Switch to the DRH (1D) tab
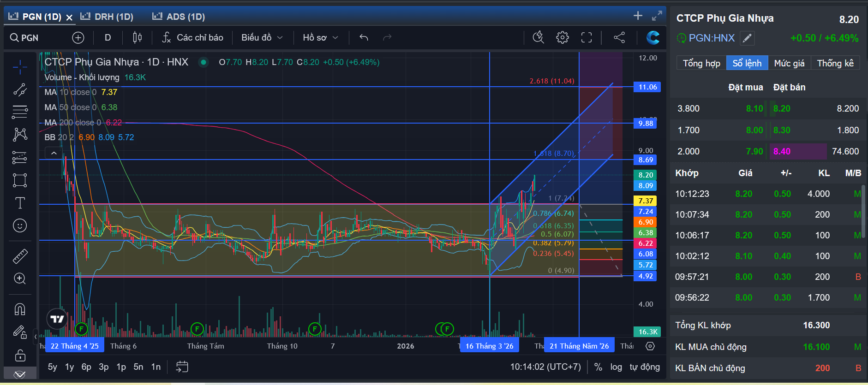Screen dimensions: 868x385 (107, 17)
